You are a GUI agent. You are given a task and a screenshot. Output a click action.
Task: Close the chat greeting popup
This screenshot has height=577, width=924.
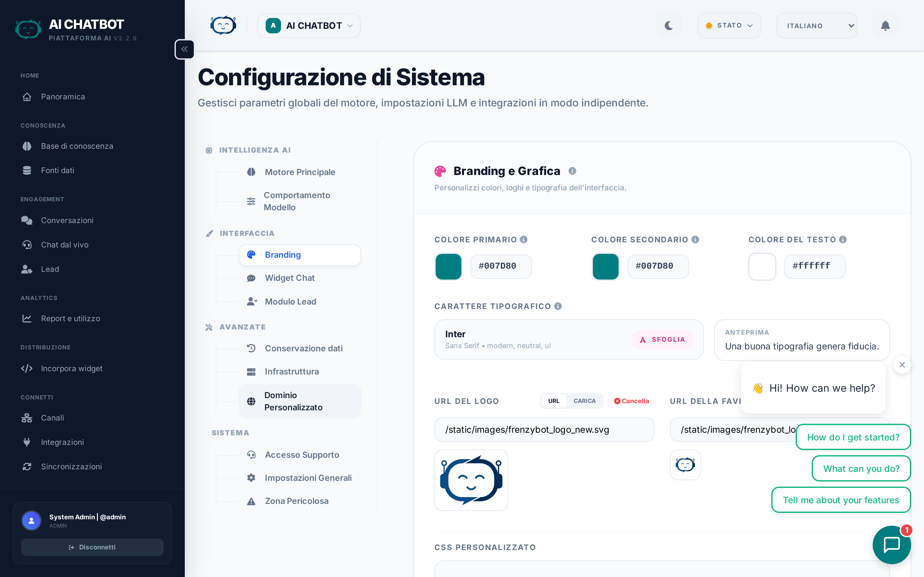902,365
